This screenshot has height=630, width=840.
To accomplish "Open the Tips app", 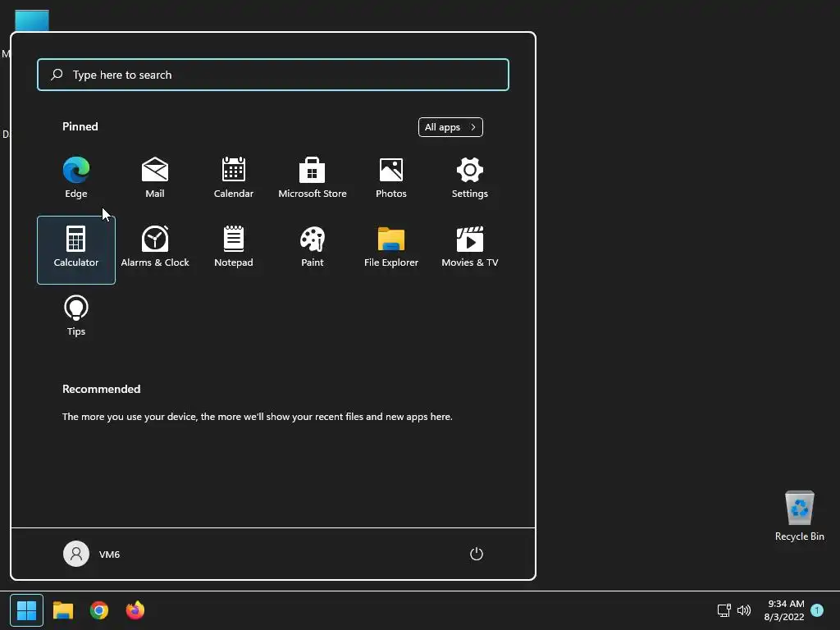I will [76, 316].
